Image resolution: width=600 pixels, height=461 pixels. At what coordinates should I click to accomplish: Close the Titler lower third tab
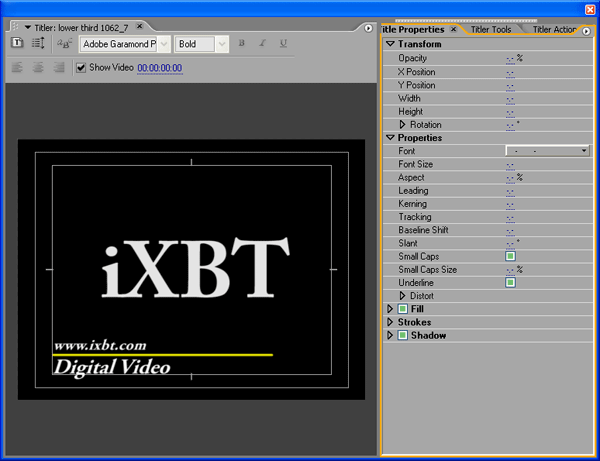(x=140, y=26)
